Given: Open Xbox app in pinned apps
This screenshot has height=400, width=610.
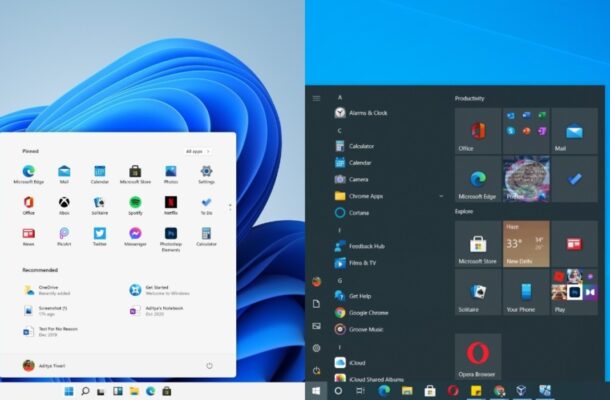Looking at the screenshot, I should point(64,205).
